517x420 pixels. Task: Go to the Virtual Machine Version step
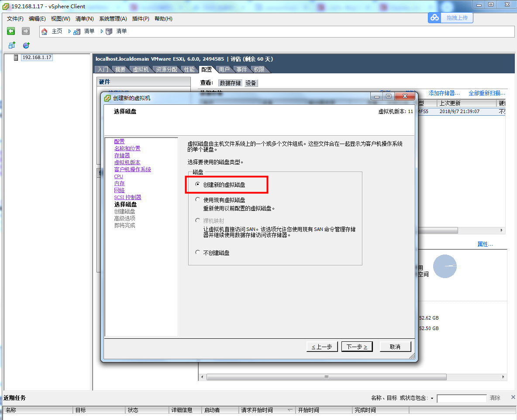pos(127,162)
